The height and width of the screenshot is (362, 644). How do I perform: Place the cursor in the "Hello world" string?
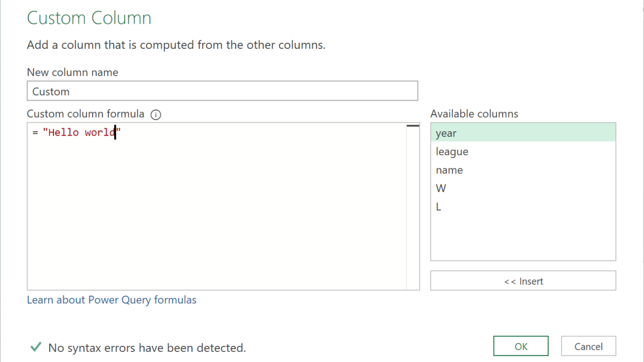(x=82, y=133)
